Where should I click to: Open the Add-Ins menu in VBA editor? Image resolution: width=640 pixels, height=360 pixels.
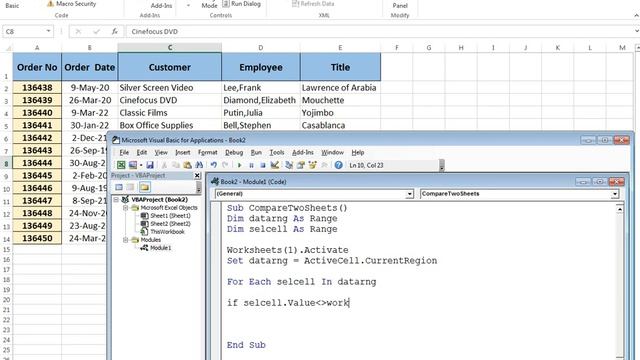302,152
